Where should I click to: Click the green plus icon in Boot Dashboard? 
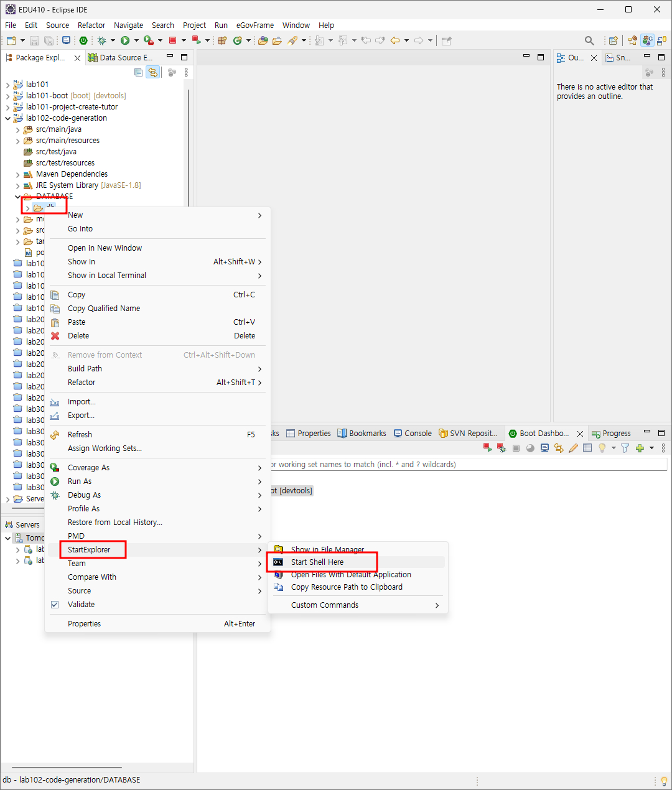[640, 448]
